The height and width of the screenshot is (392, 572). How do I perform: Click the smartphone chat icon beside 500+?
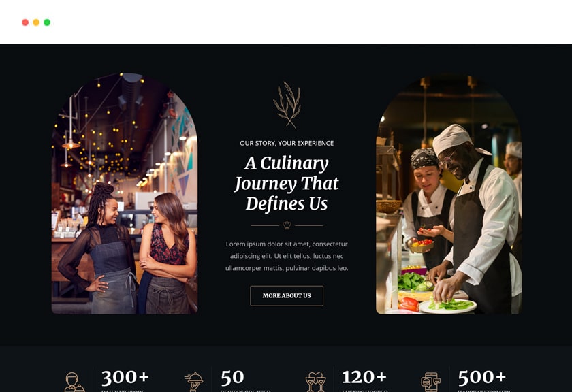pos(430,382)
